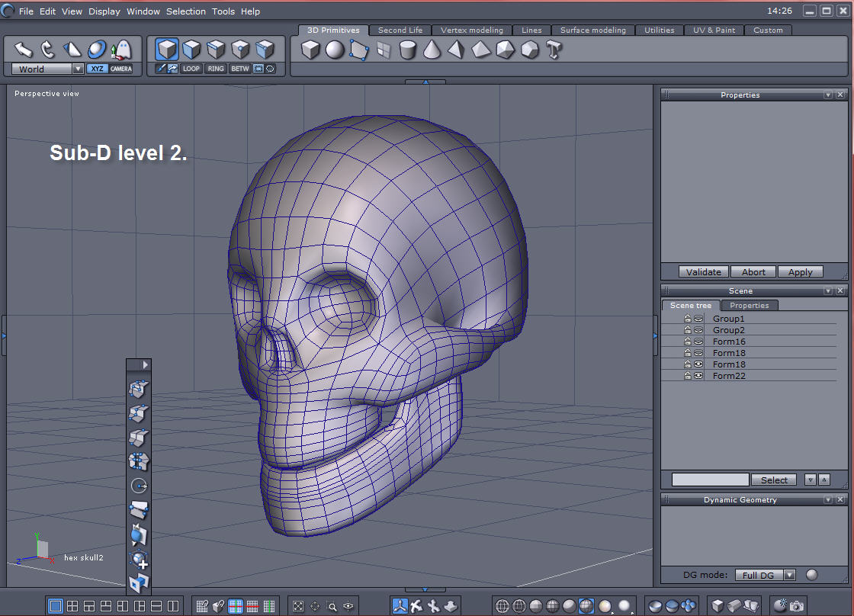The height and width of the screenshot is (616, 854).
Task: Insert 3D text with the T icon
Action: 554,50
